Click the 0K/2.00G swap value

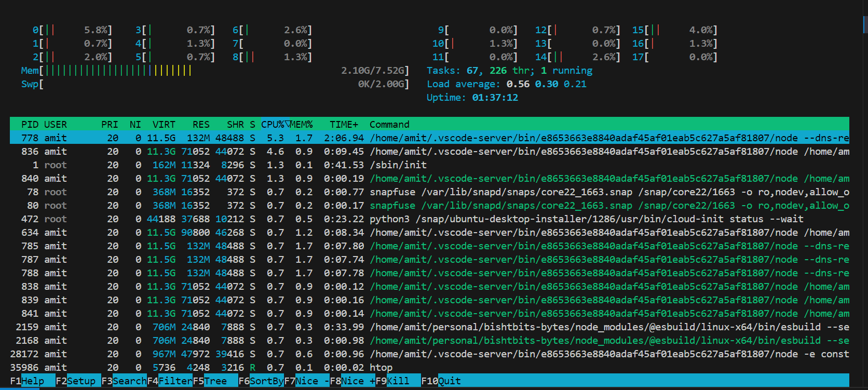pos(381,84)
